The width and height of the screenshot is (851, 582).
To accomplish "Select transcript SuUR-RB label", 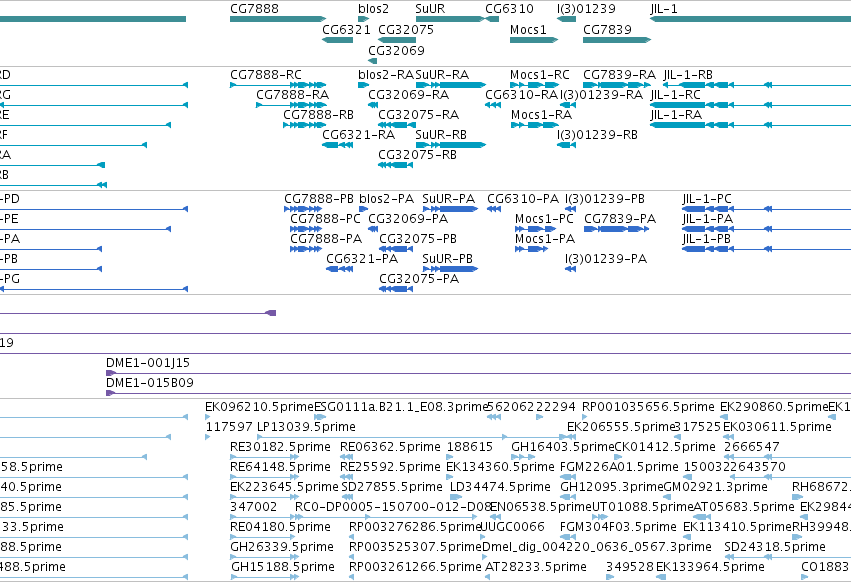I will [441, 135].
